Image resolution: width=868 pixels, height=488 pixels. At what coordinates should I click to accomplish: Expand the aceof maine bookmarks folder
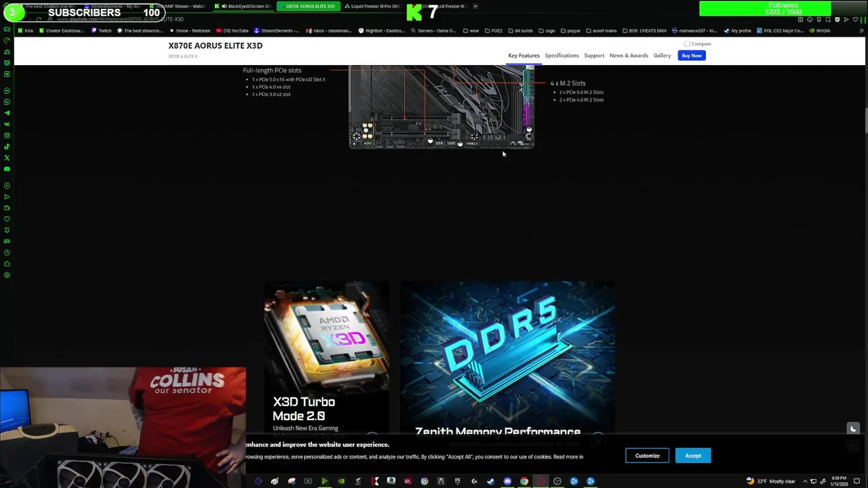click(601, 30)
